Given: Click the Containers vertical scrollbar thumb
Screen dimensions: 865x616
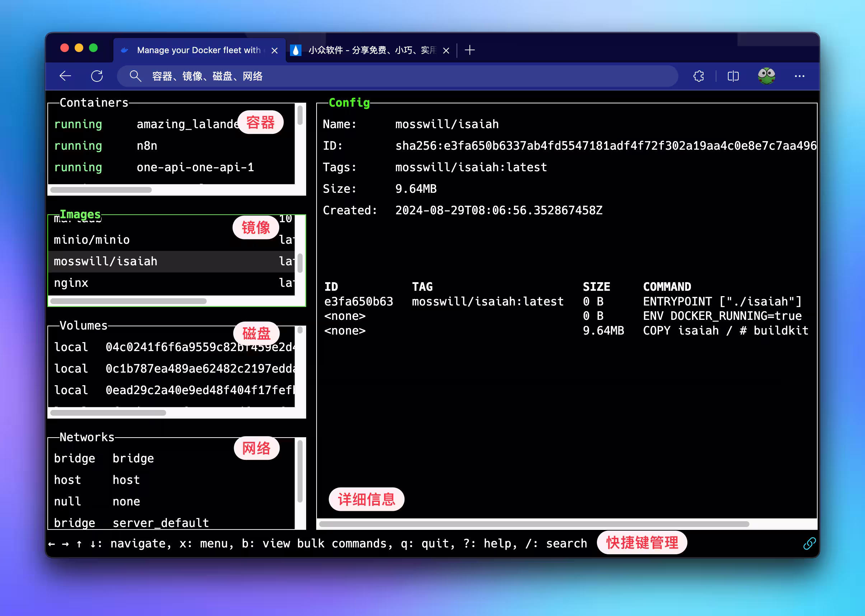Looking at the screenshot, I should 300,115.
